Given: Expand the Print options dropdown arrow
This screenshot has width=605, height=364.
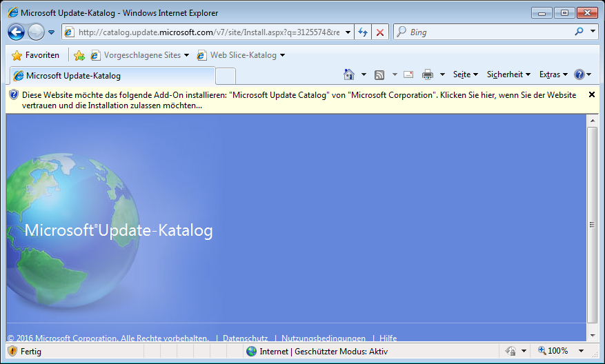Looking at the screenshot, I should click(443, 74).
